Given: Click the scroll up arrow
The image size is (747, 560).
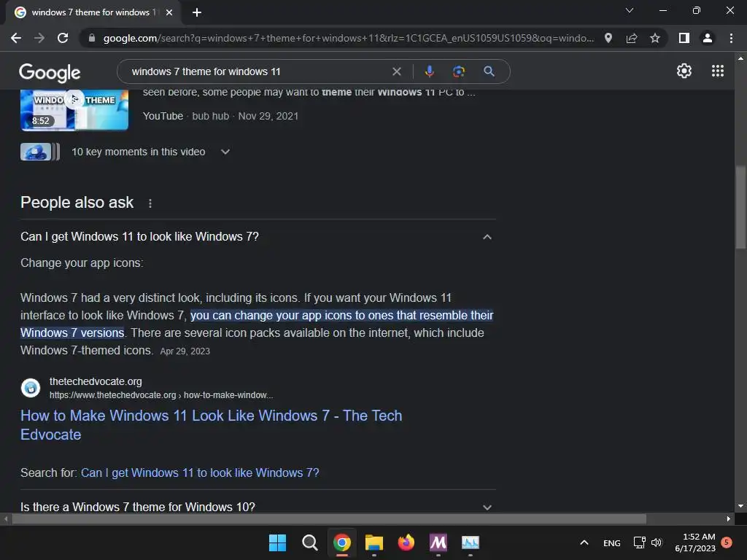Looking at the screenshot, I should [x=740, y=58].
